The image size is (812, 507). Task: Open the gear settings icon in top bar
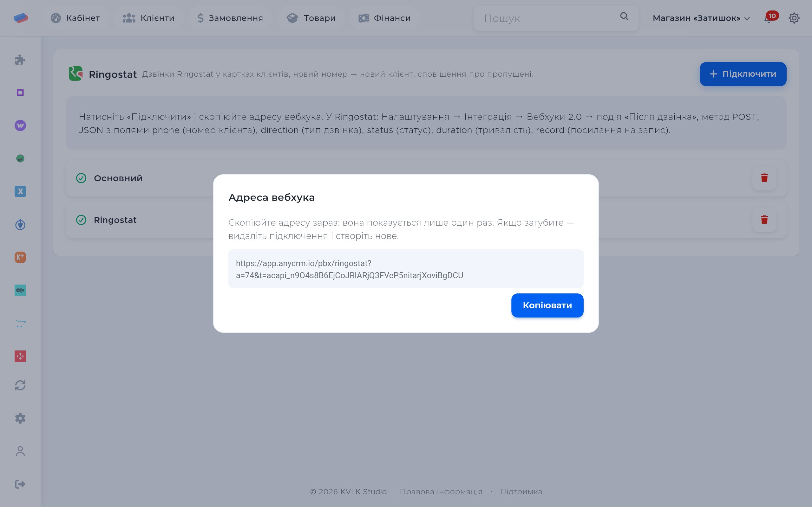coord(794,18)
